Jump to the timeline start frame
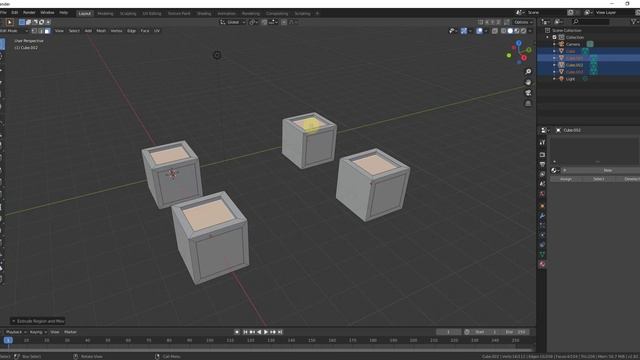 245,332
